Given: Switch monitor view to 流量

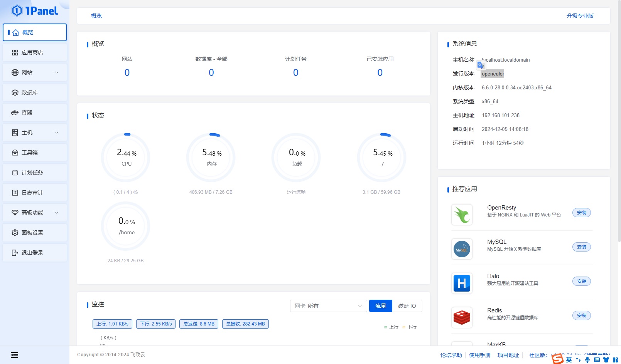Looking at the screenshot, I should (x=380, y=306).
